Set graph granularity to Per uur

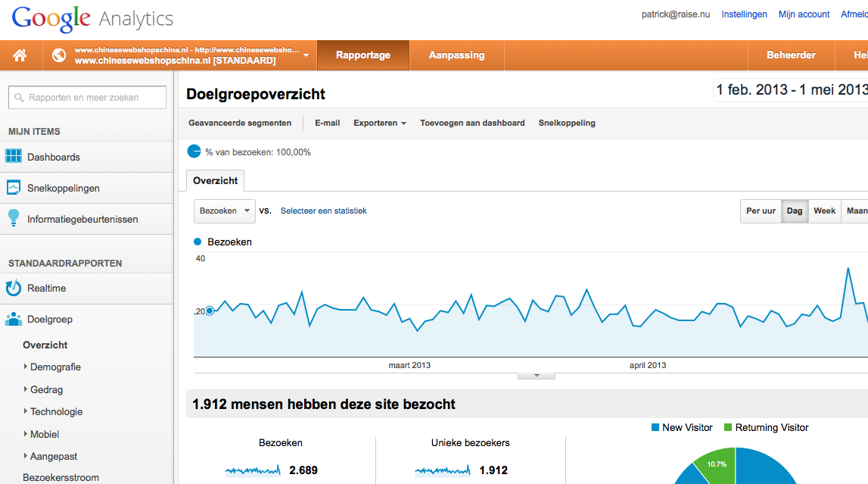point(761,211)
